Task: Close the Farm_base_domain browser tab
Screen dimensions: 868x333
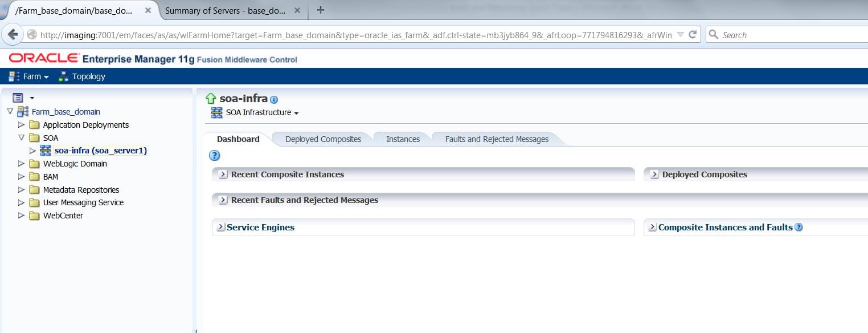Action: click(x=148, y=10)
